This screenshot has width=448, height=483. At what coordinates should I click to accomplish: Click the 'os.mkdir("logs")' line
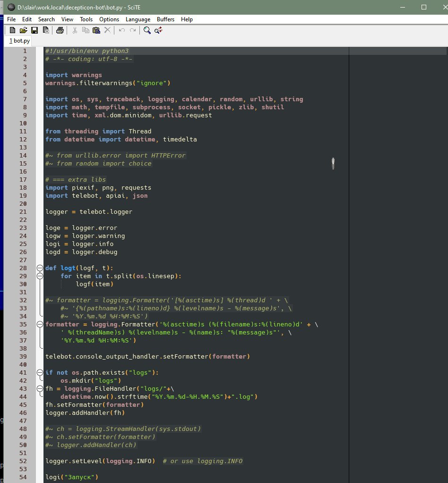point(91,381)
